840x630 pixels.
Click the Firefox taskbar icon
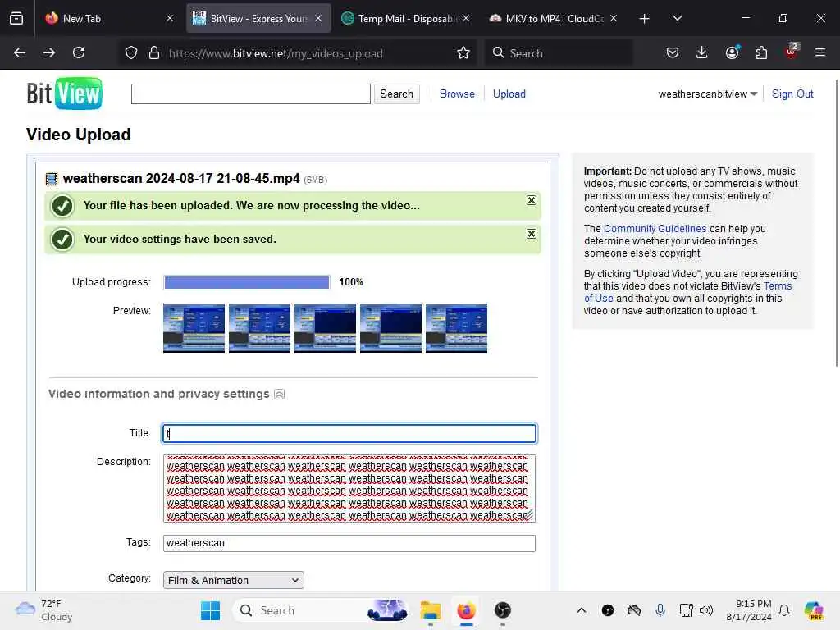(x=467, y=610)
